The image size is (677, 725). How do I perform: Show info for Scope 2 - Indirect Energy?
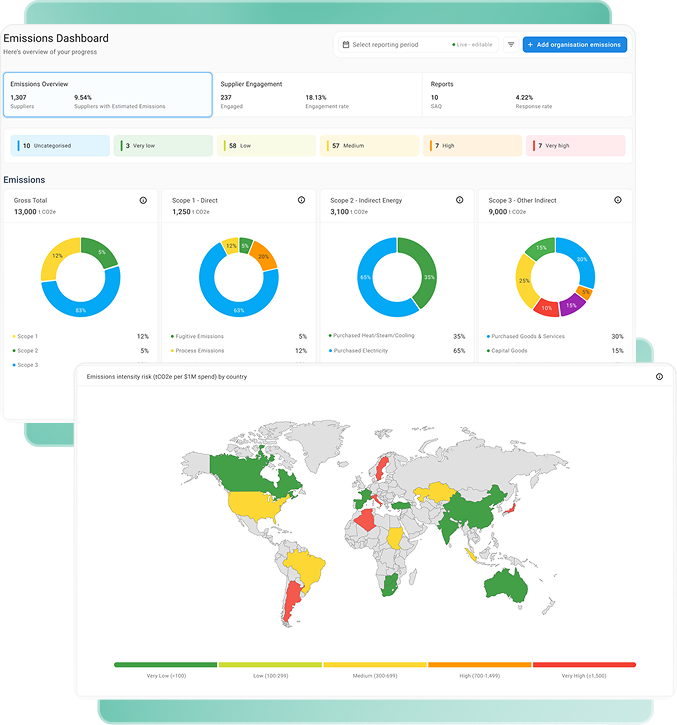click(459, 200)
